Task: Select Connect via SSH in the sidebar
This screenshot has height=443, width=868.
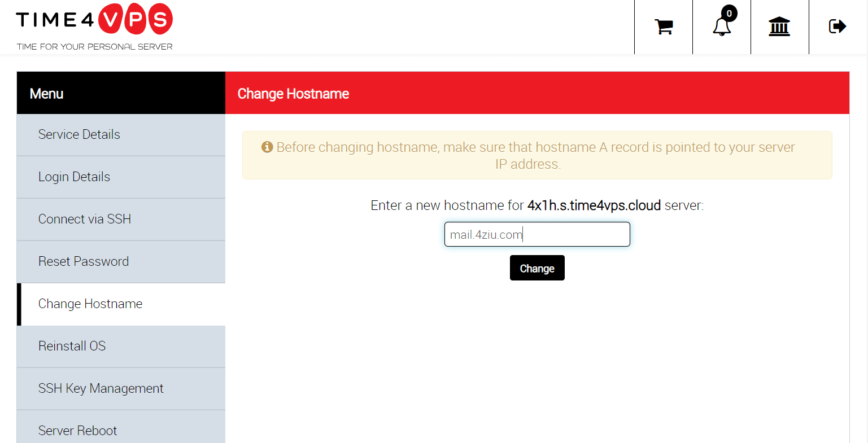Action: [x=85, y=219]
